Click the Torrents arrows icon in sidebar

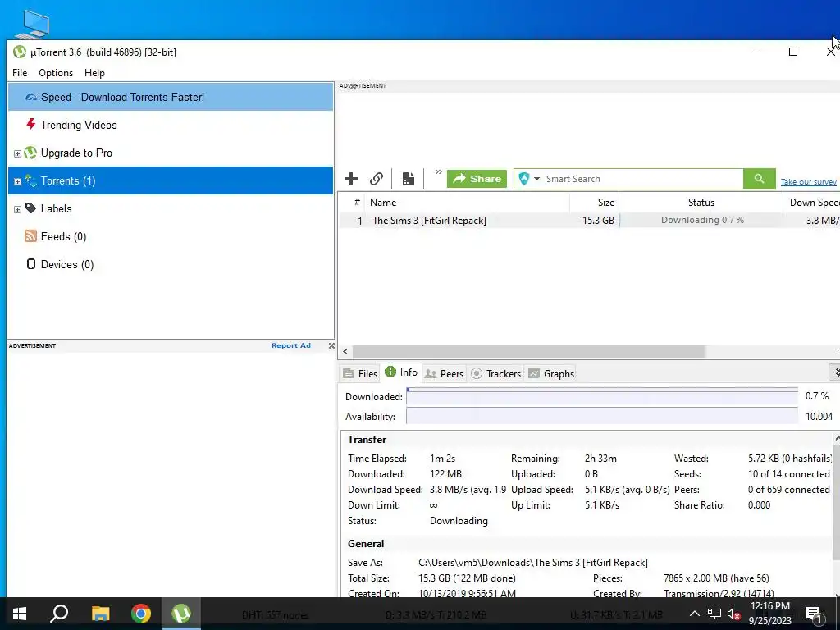(x=30, y=180)
